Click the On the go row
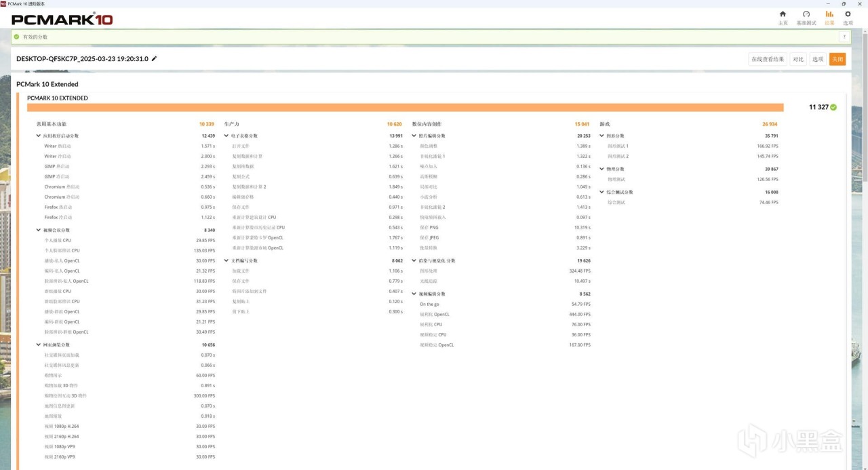Screen dimensions: 868x470 [x=505, y=304]
